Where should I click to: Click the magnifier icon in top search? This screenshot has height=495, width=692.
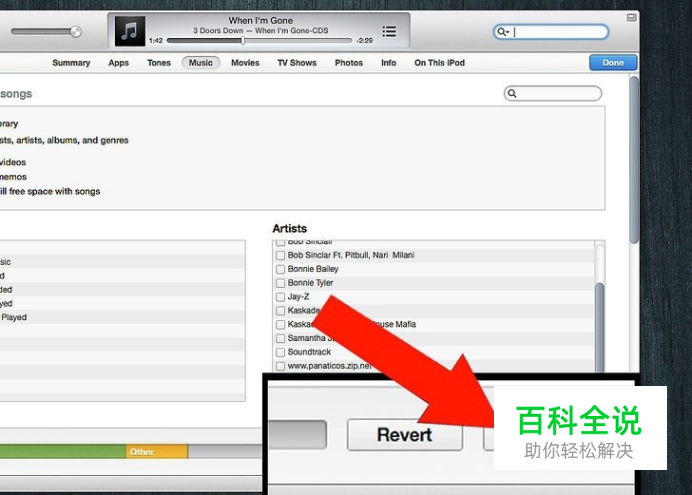(x=502, y=32)
